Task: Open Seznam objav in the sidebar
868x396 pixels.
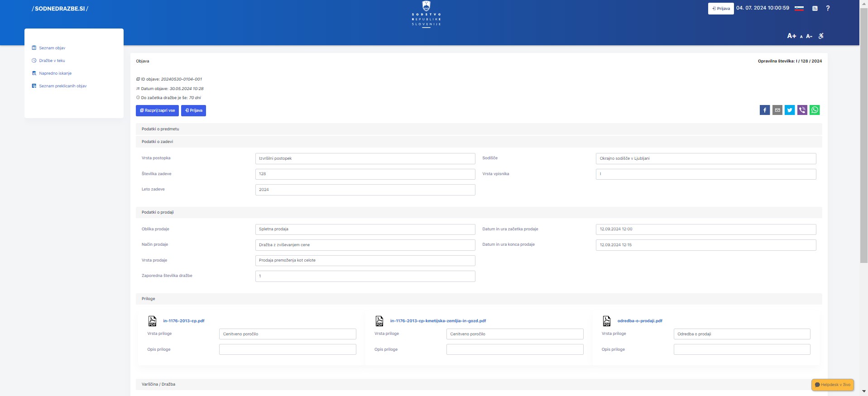Action: (x=52, y=48)
